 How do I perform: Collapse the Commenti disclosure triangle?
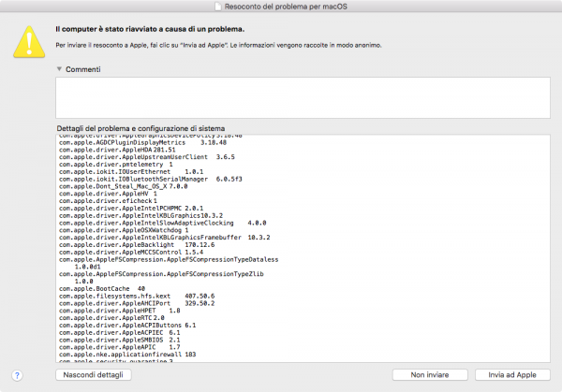58,69
